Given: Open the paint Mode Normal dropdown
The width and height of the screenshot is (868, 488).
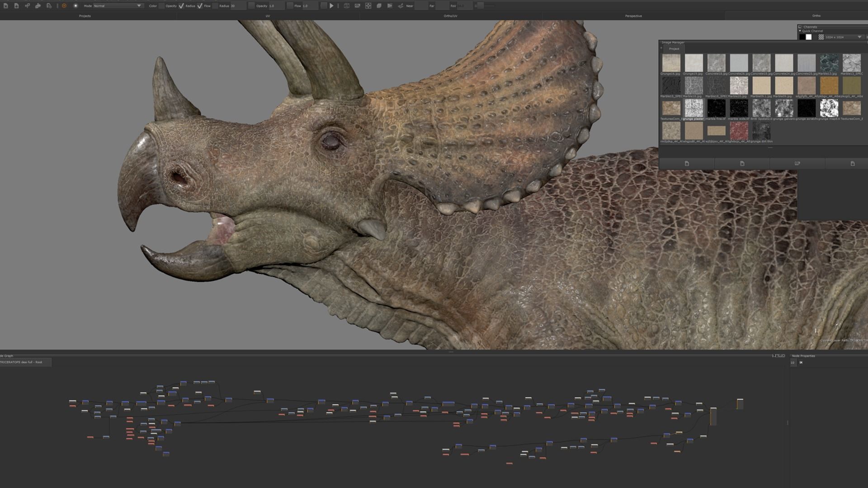Looking at the screenshot, I should pos(118,6).
